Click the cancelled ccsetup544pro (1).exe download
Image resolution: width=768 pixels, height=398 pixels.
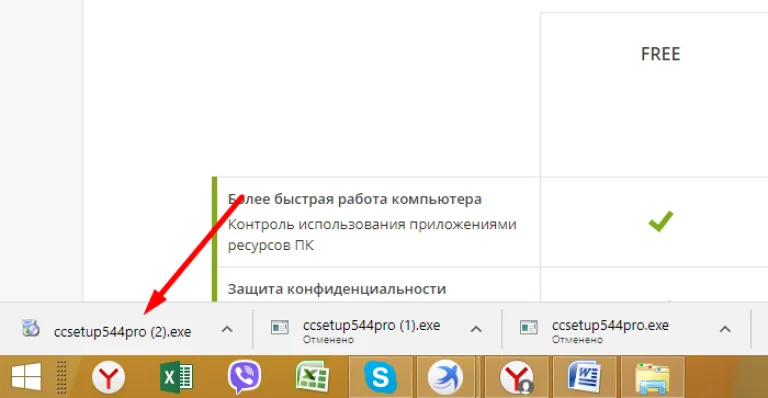[x=371, y=331]
